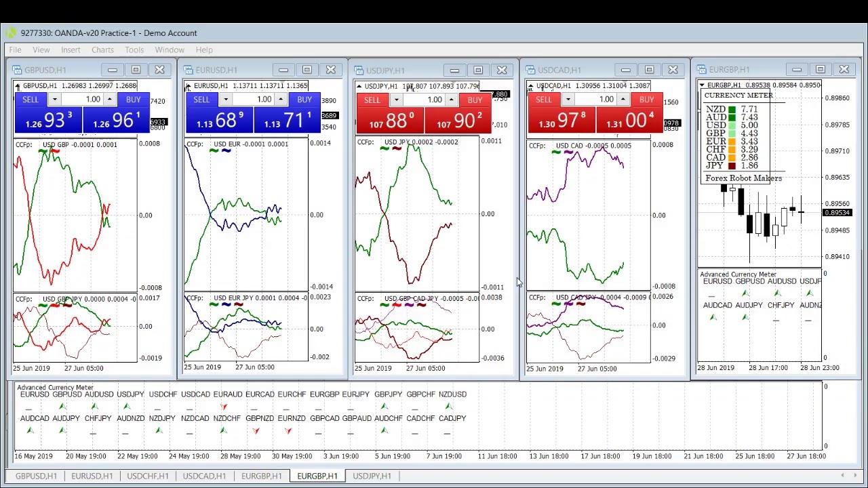
Task: Click the NZD value 7.71
Action: coord(749,109)
